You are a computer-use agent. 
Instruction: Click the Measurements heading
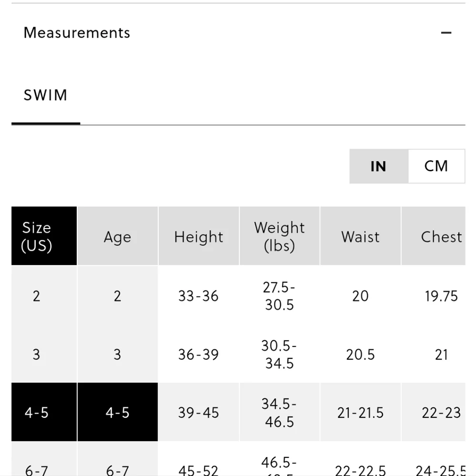(x=77, y=33)
